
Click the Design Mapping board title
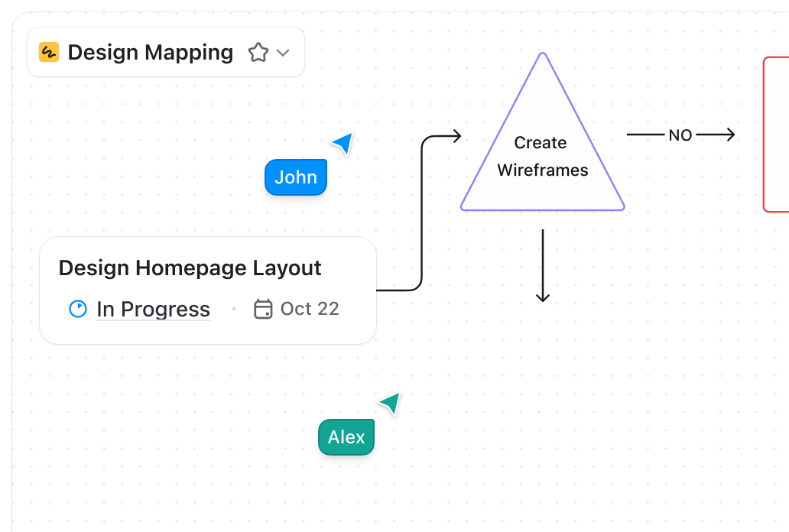150,52
